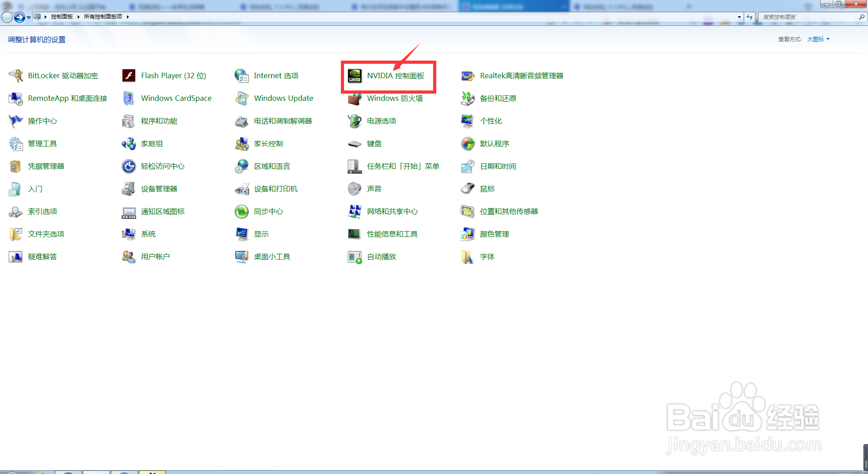Open the 设备和打印机 link
Image resolution: width=868 pixels, height=474 pixels.
276,189
